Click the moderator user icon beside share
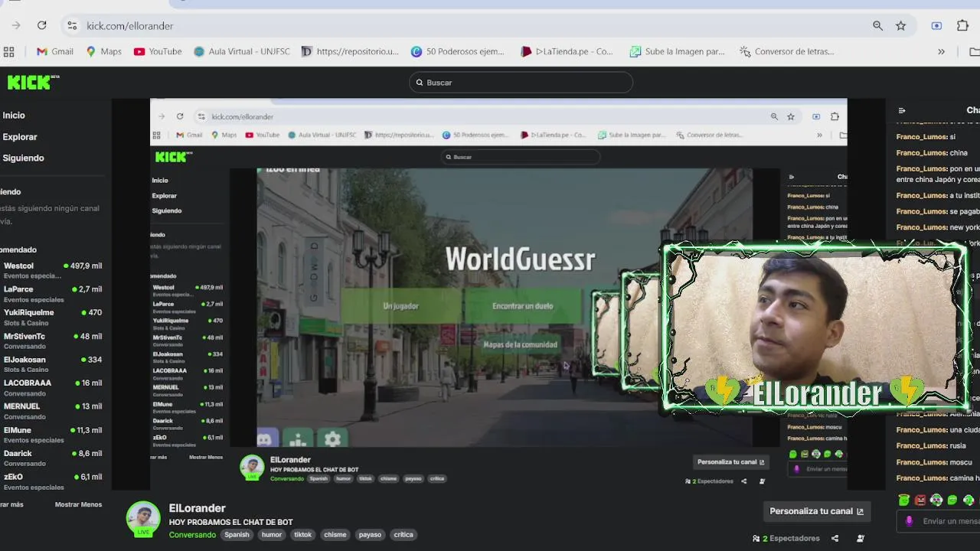Image resolution: width=980 pixels, height=551 pixels. [x=860, y=538]
